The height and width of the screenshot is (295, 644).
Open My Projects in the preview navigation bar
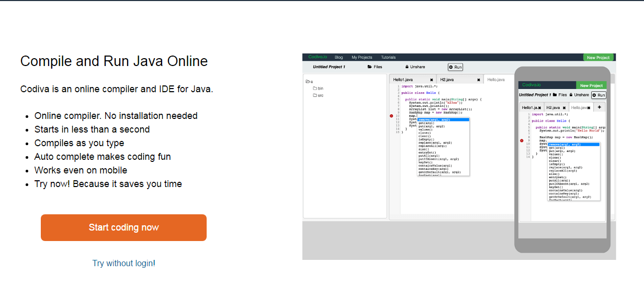point(361,58)
